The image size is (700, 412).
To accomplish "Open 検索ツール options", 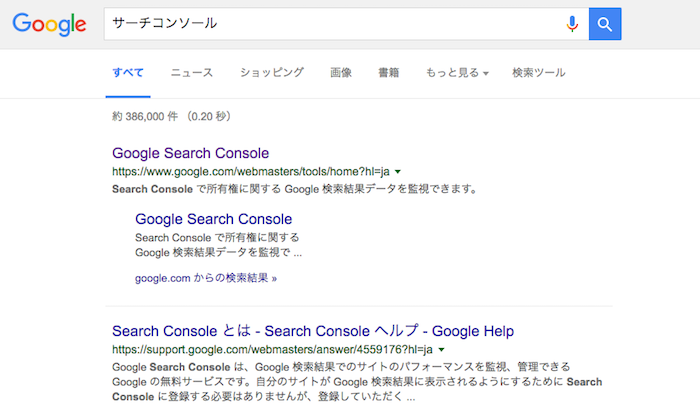I will click(x=538, y=73).
